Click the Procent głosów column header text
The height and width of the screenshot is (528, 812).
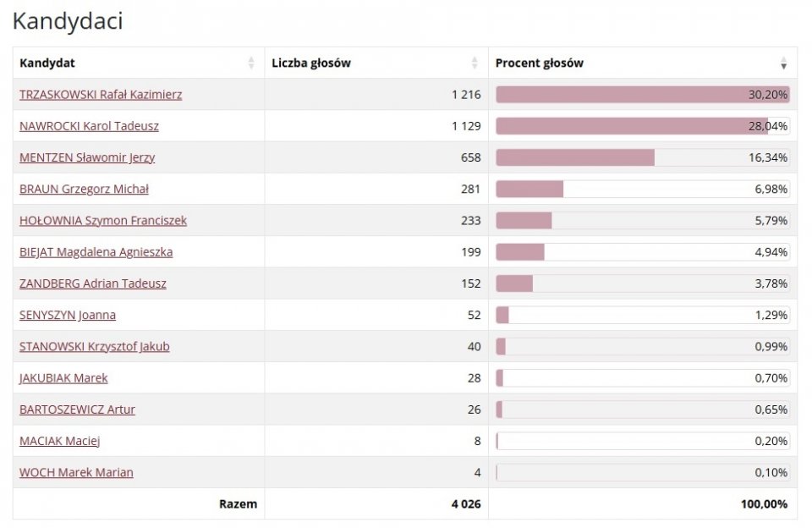click(x=539, y=63)
